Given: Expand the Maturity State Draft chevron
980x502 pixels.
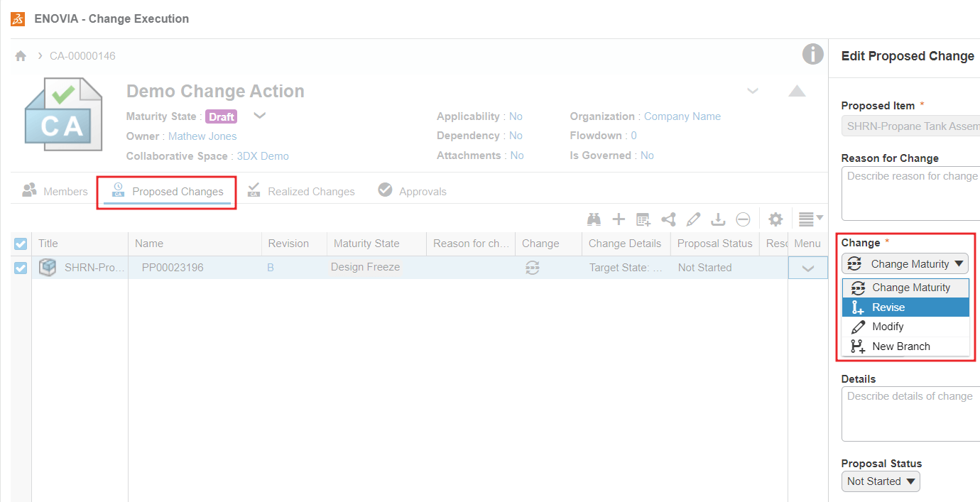Looking at the screenshot, I should click(x=260, y=116).
